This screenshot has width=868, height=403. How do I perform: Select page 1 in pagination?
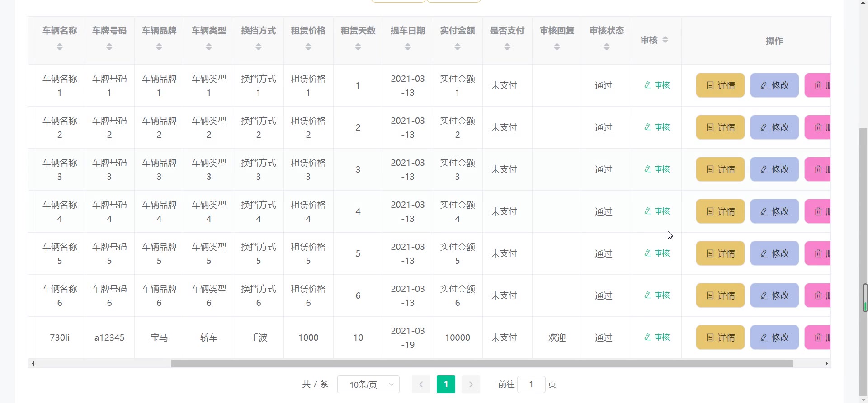[x=446, y=384]
